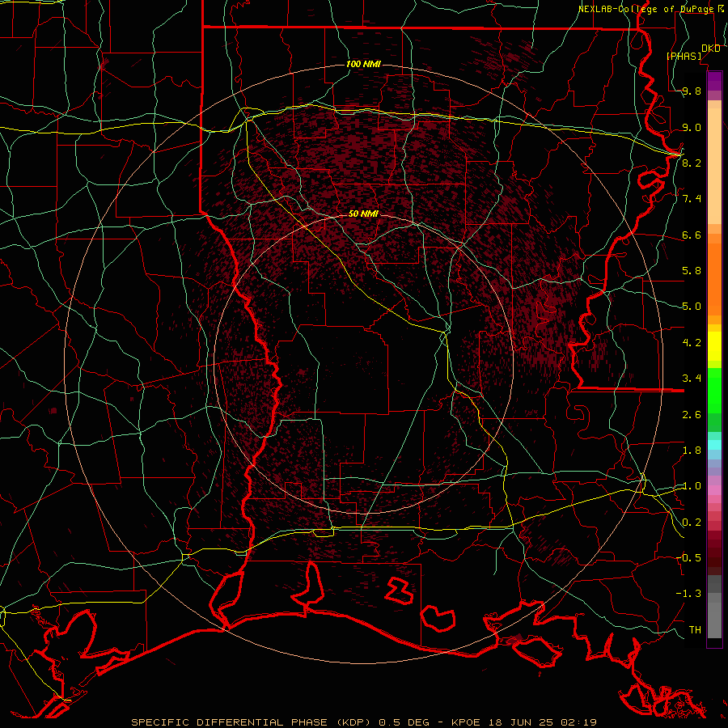The width and height of the screenshot is (728, 728).
Task: Click the -1.3 value on the color scale
Action: point(688,594)
